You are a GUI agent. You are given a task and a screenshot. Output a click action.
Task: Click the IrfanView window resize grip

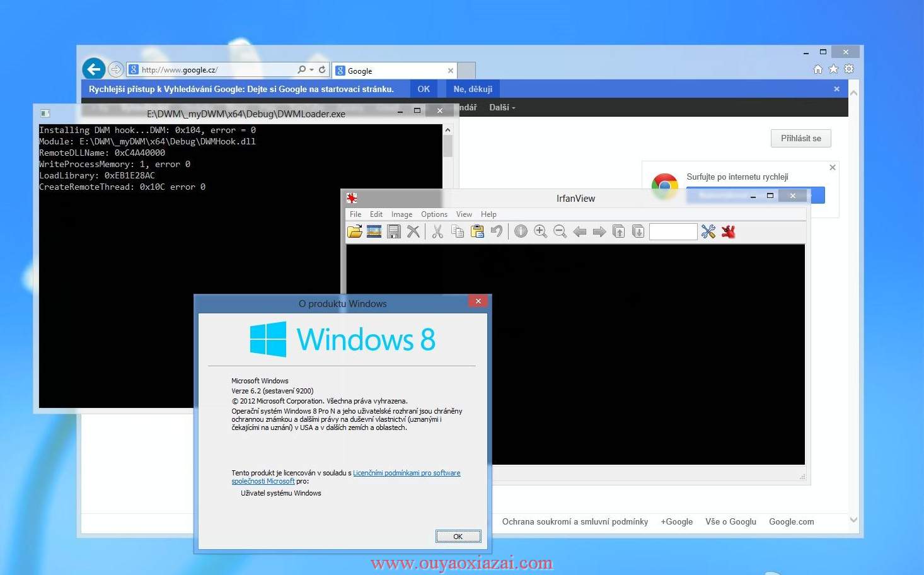click(802, 477)
